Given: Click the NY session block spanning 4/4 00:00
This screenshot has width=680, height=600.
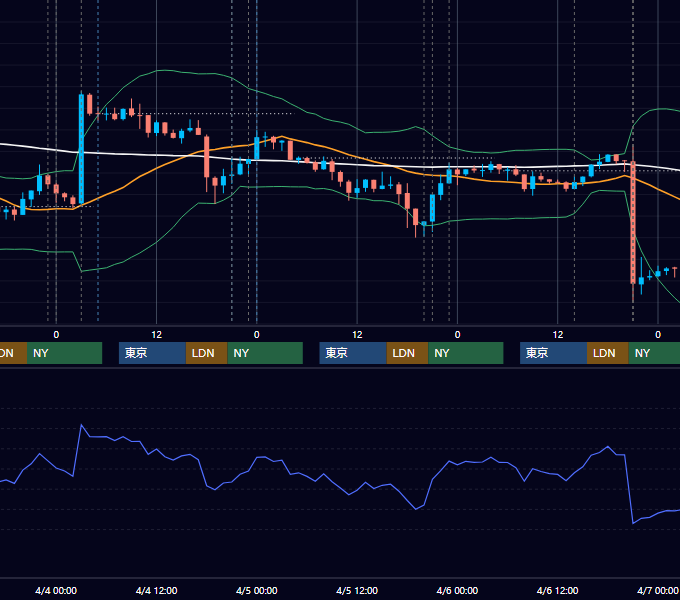Looking at the screenshot, I should coord(65,353).
